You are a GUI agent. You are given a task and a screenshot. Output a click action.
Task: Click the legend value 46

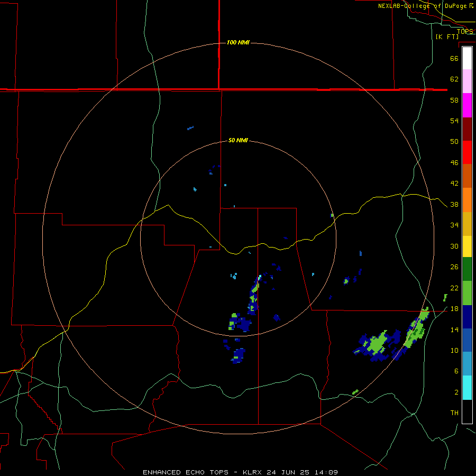pyautogui.click(x=454, y=163)
